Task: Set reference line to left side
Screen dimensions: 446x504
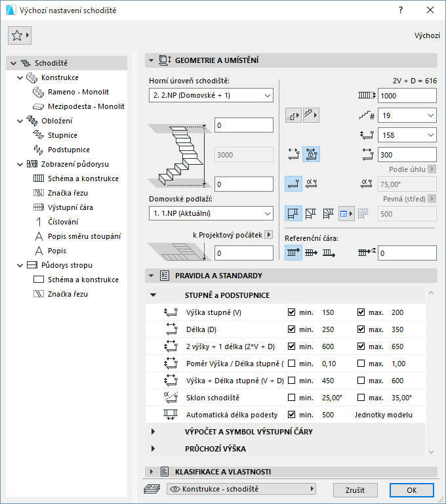Action: [293, 253]
